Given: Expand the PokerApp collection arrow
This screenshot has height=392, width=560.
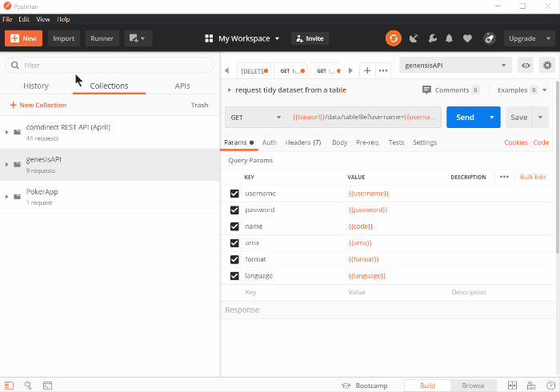Looking at the screenshot, I should click(x=6, y=197).
